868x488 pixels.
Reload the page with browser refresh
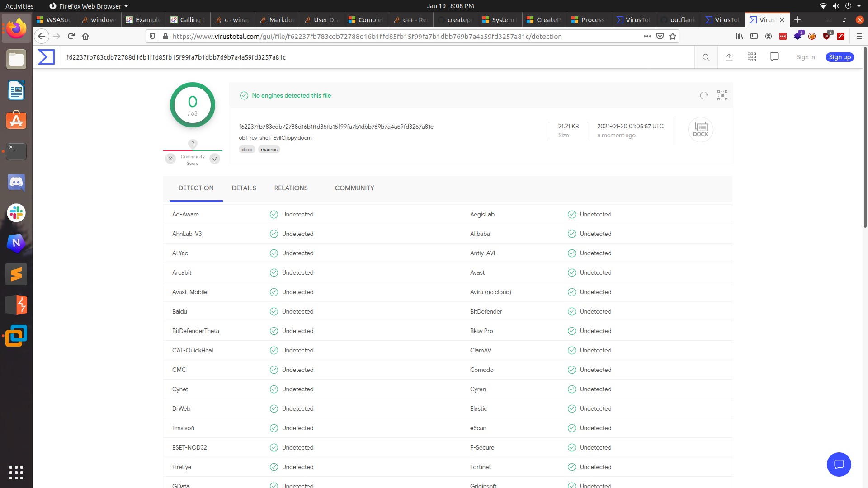[71, 36]
